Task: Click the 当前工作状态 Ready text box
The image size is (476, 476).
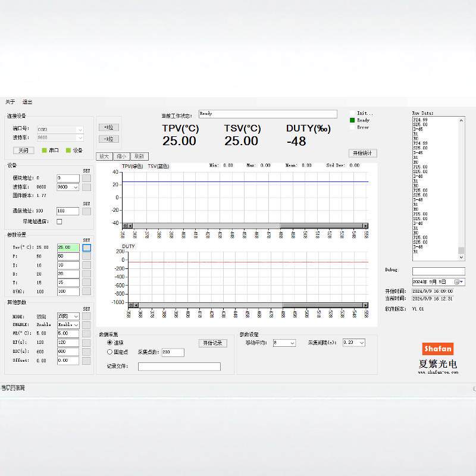Action: pyautogui.click(x=268, y=114)
